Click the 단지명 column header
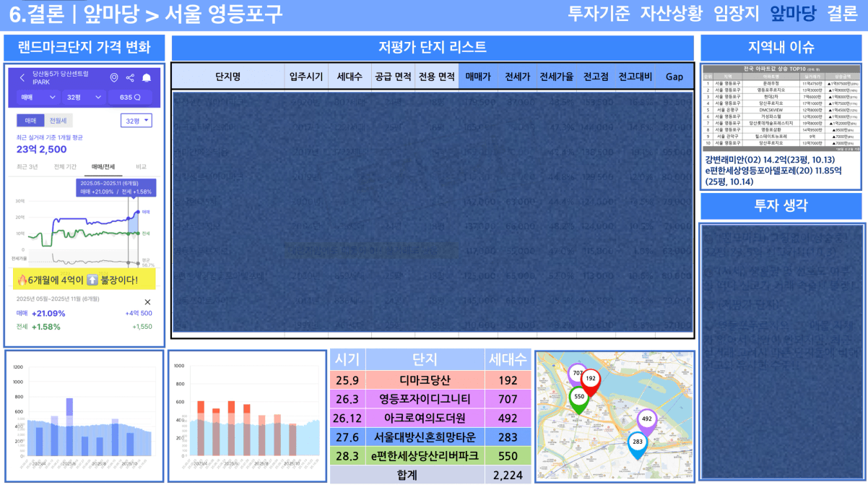 (228, 77)
